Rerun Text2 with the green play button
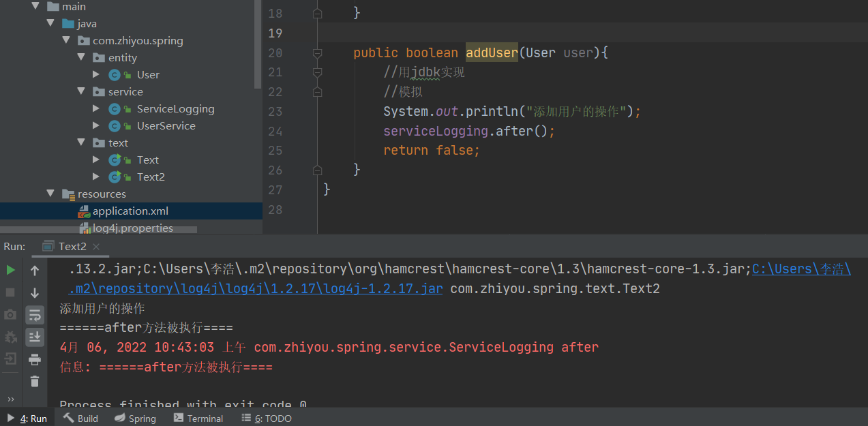The height and width of the screenshot is (426, 868). point(10,270)
